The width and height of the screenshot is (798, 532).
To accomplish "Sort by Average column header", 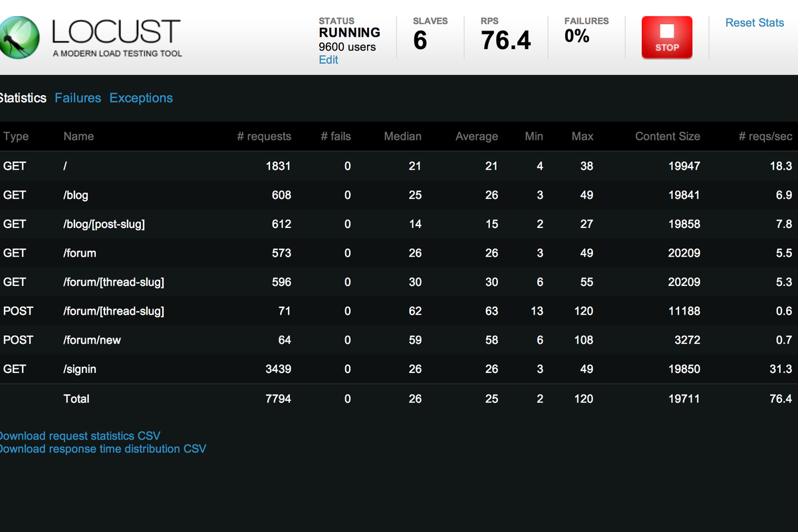I will [x=476, y=136].
